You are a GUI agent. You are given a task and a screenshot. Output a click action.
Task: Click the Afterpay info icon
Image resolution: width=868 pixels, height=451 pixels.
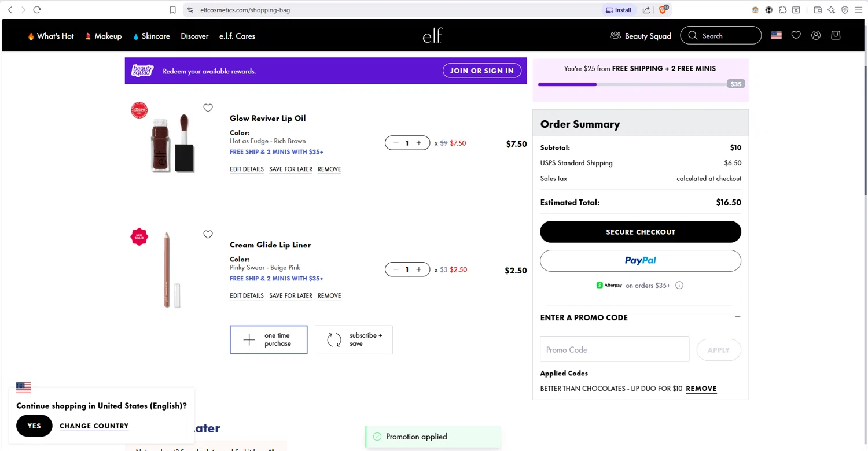(679, 286)
